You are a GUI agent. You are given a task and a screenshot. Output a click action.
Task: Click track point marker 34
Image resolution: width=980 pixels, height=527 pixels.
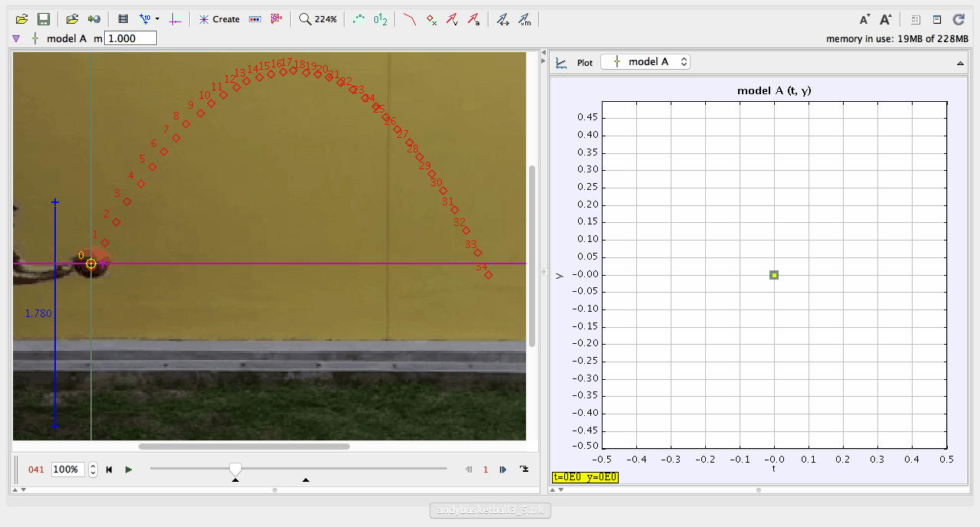pyautogui.click(x=488, y=274)
